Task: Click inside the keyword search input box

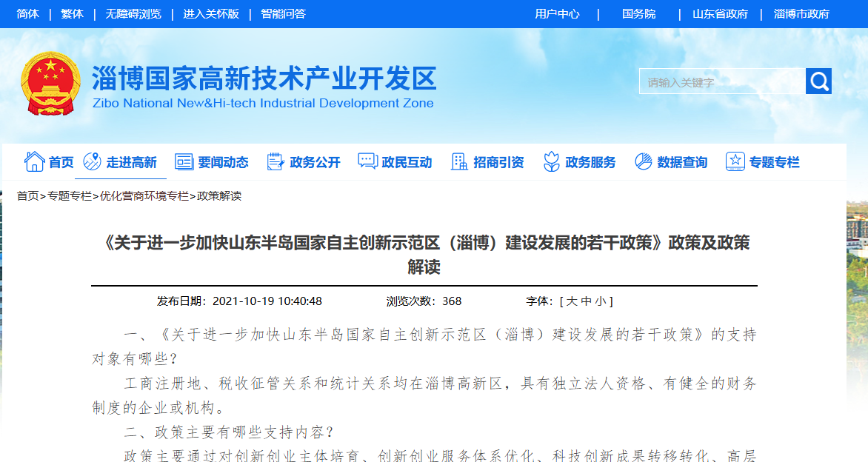Action: pos(717,81)
